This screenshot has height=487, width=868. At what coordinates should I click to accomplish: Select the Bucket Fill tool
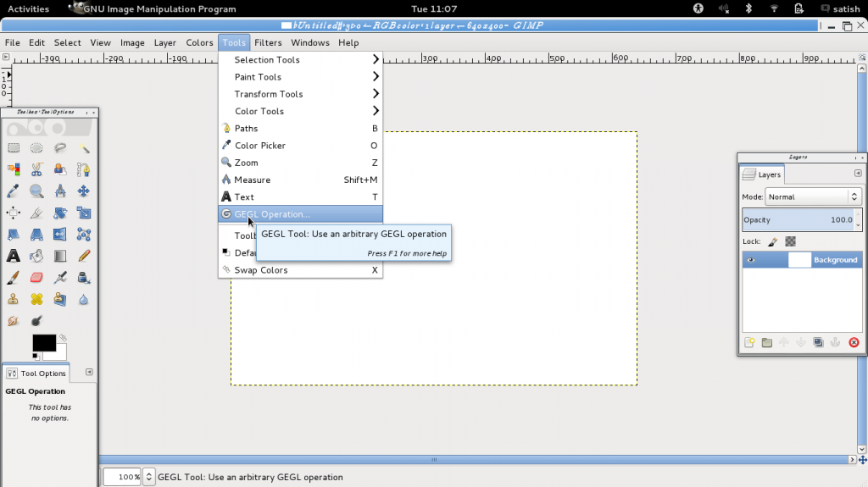[37, 256]
